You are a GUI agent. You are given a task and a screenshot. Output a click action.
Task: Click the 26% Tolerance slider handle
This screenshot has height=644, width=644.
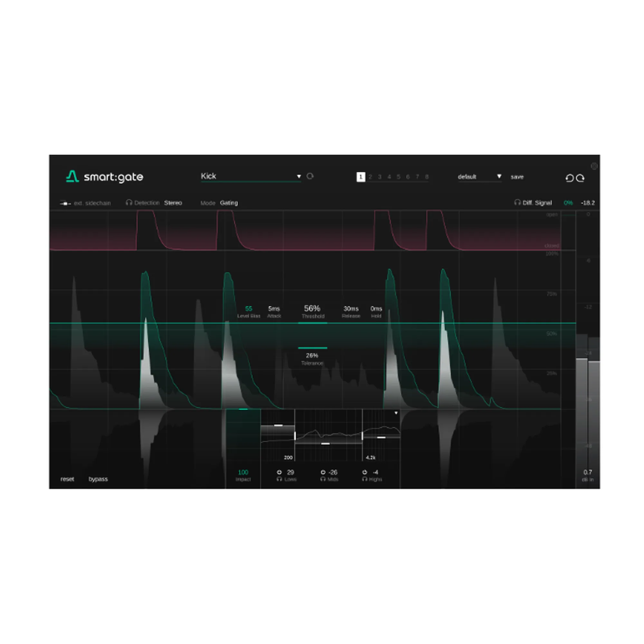[x=312, y=348]
